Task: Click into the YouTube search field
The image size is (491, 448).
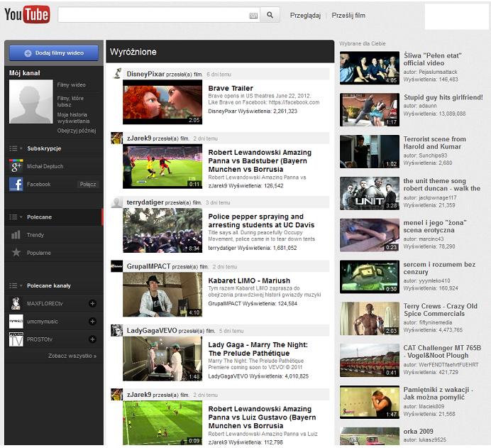Action: pos(153,15)
